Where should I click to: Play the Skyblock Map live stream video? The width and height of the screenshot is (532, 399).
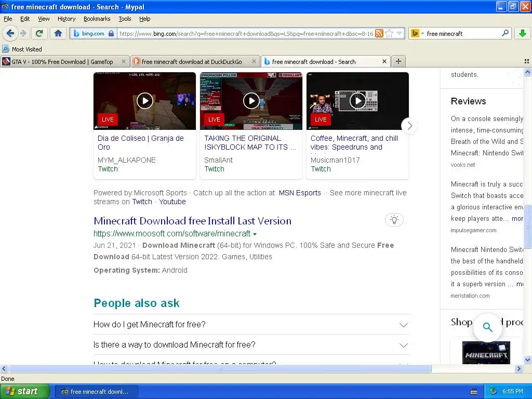(251, 101)
